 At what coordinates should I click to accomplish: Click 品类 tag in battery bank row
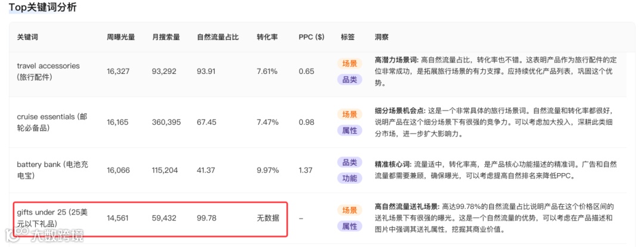pos(350,162)
